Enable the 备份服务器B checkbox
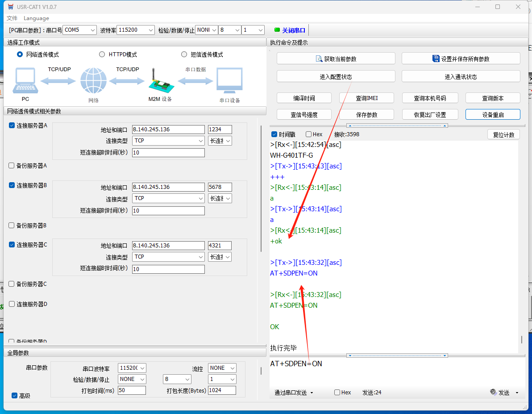This screenshot has width=532, height=414. point(12,225)
